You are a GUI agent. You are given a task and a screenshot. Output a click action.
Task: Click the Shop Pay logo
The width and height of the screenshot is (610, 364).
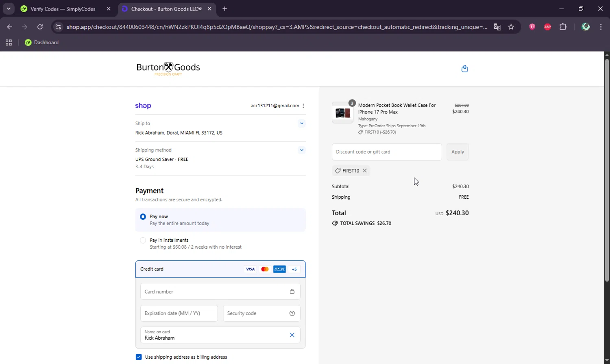click(x=143, y=106)
